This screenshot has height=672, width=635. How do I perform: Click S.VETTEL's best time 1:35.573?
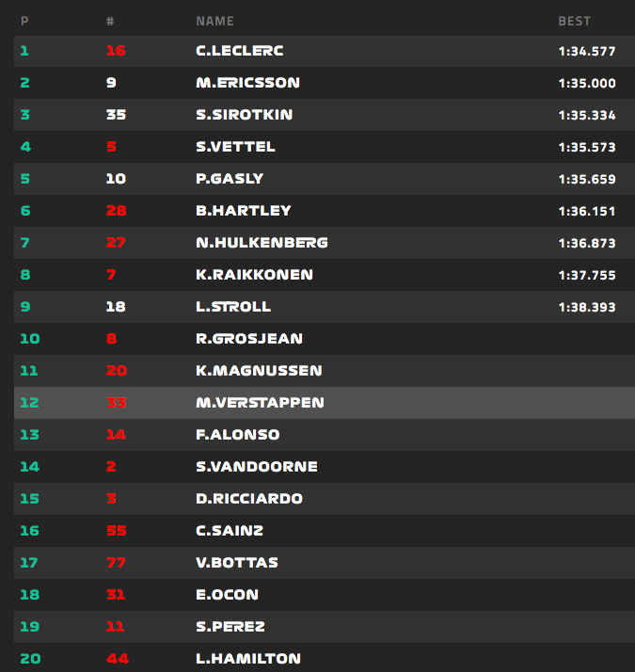tap(586, 147)
